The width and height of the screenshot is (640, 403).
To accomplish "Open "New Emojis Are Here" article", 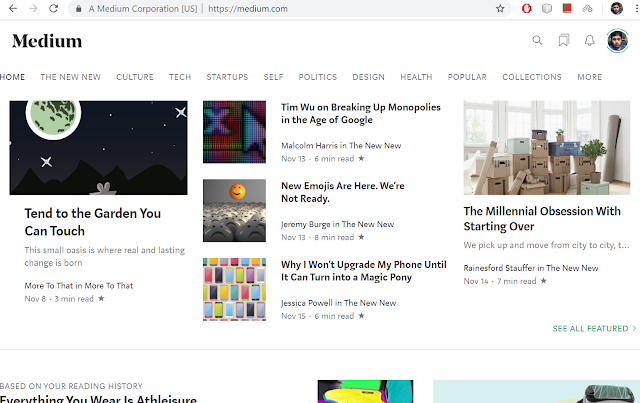I will [343, 192].
